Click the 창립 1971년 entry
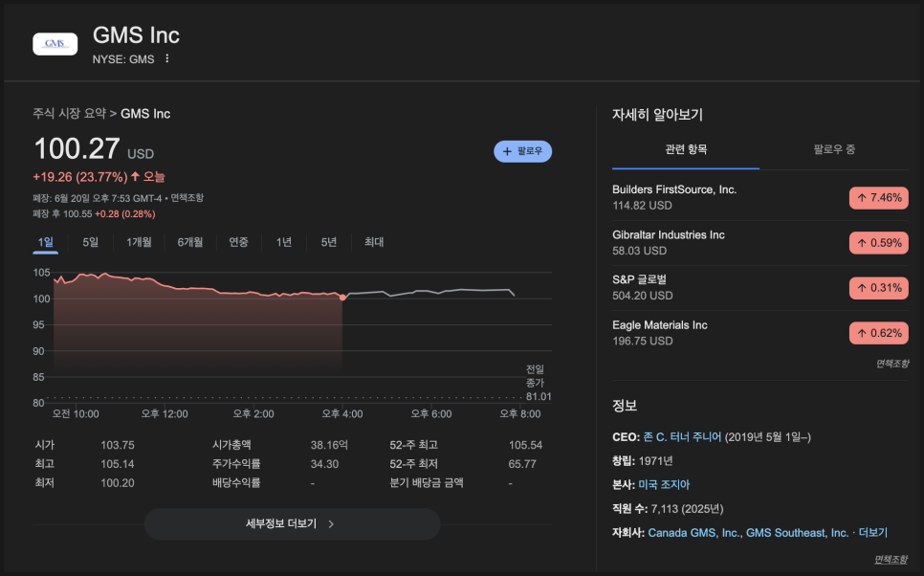This screenshot has height=576, width=924. coord(643,461)
